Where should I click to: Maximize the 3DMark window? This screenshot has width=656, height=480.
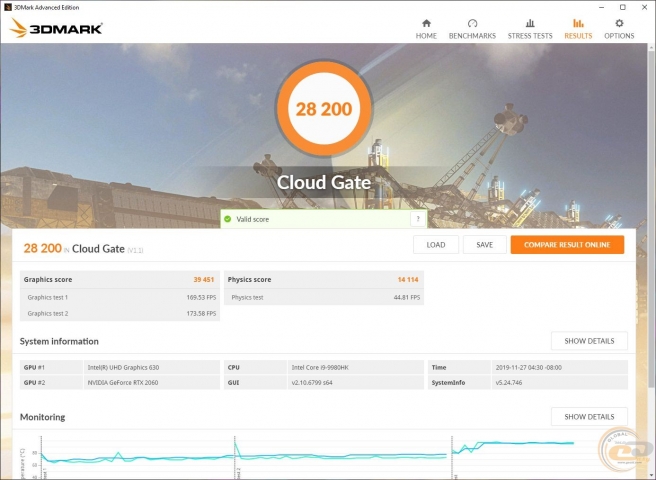tap(623, 7)
